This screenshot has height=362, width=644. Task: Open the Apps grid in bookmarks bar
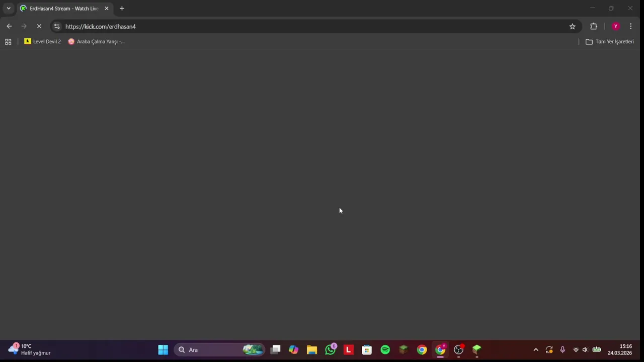point(8,42)
